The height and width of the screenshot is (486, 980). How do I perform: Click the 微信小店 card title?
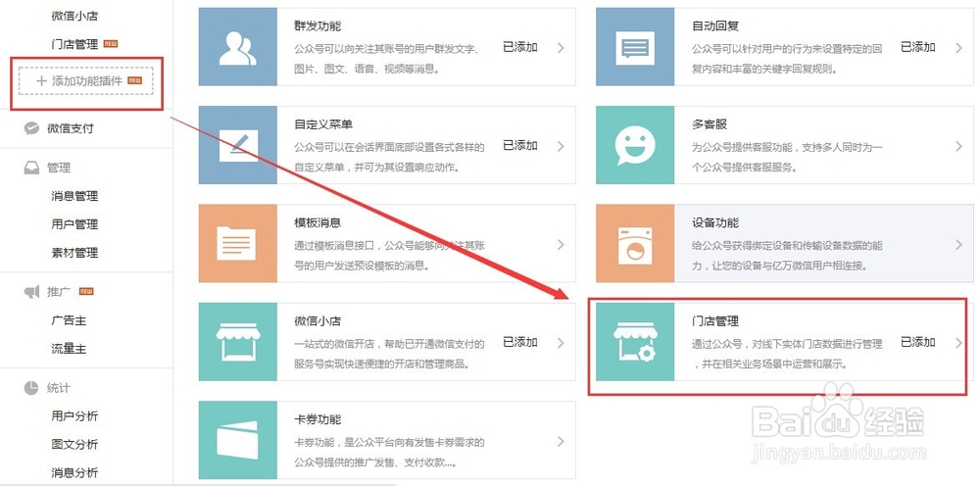pyautogui.click(x=318, y=321)
